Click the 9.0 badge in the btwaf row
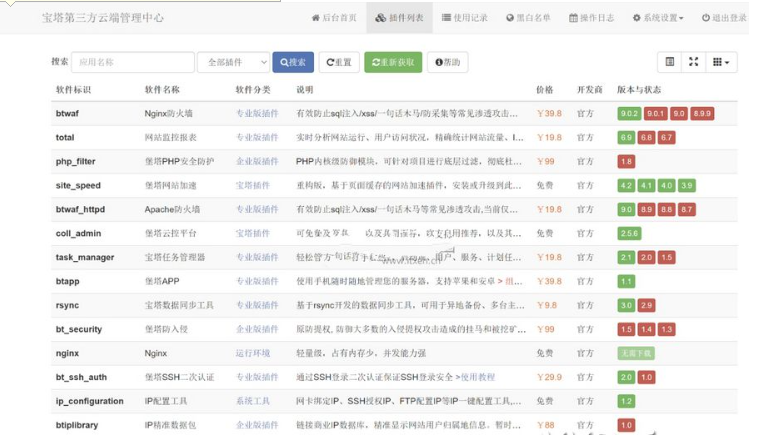The height and width of the screenshot is (435, 774). coord(679,114)
